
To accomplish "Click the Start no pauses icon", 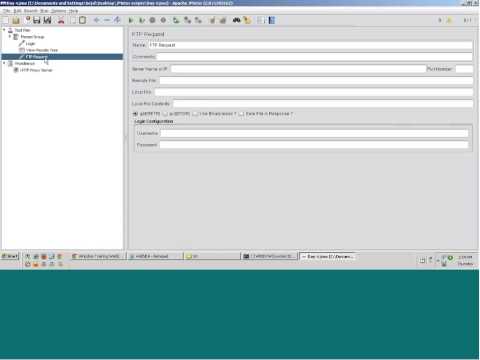I will [142, 20].
